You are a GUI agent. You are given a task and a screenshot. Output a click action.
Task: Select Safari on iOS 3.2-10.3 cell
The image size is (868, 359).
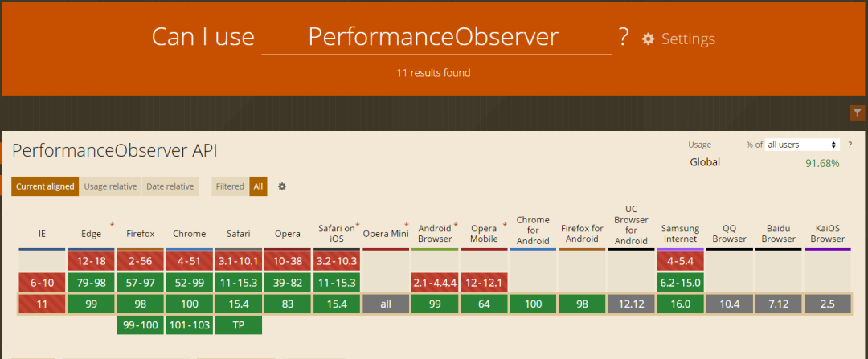pyautogui.click(x=337, y=260)
